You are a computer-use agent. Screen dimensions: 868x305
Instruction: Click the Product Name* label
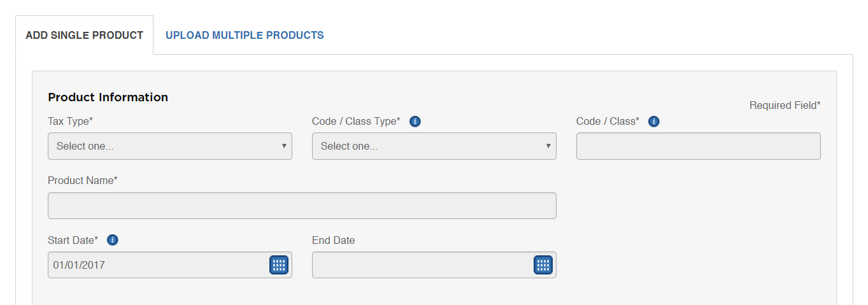83,180
